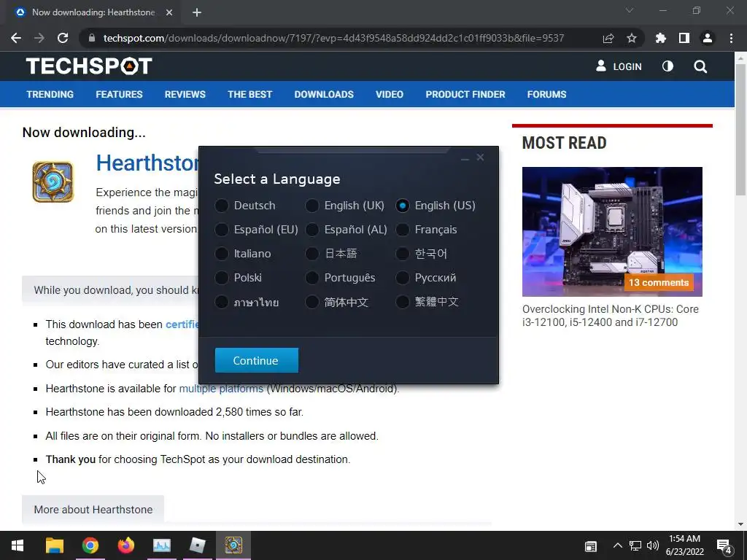This screenshot has height=560, width=747.
Task: Open volume control in system tray
Action: (x=653, y=545)
